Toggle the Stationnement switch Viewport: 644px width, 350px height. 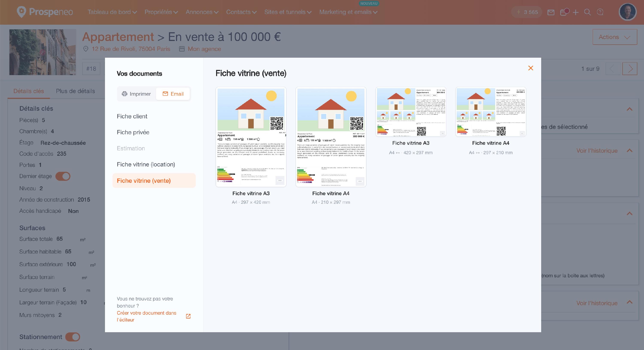[73, 337]
